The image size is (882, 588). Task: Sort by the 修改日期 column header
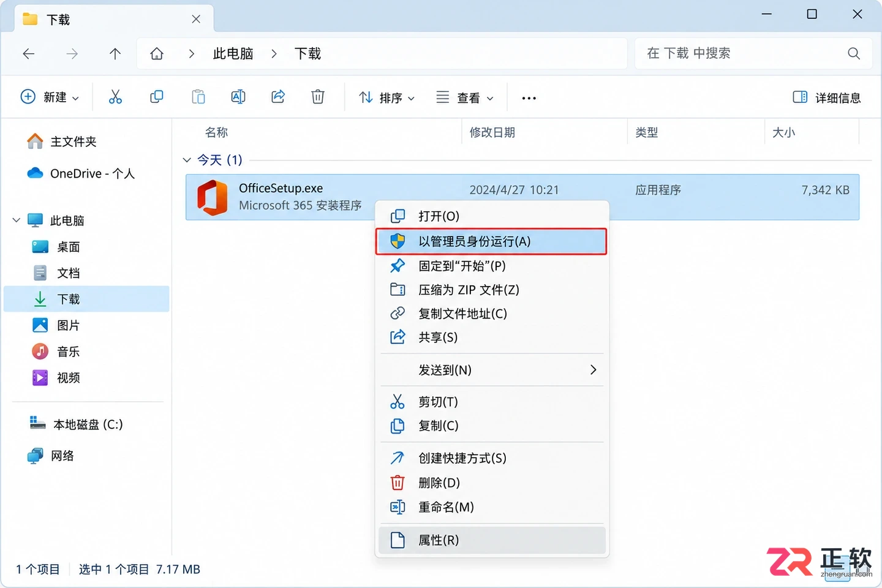(x=492, y=132)
